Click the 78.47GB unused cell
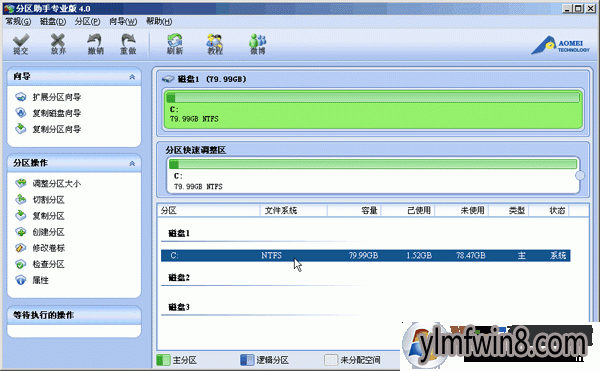Viewport: 600px width, 371px height. click(471, 255)
